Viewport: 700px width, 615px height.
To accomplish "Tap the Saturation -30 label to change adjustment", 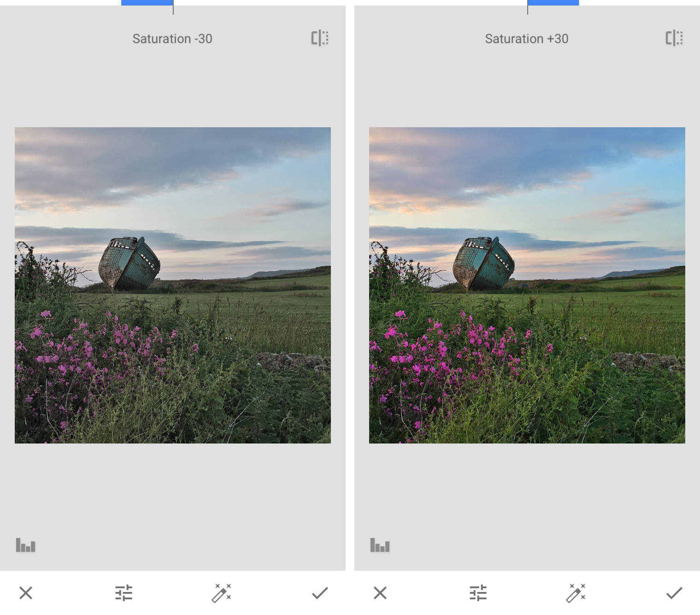I will [173, 39].
